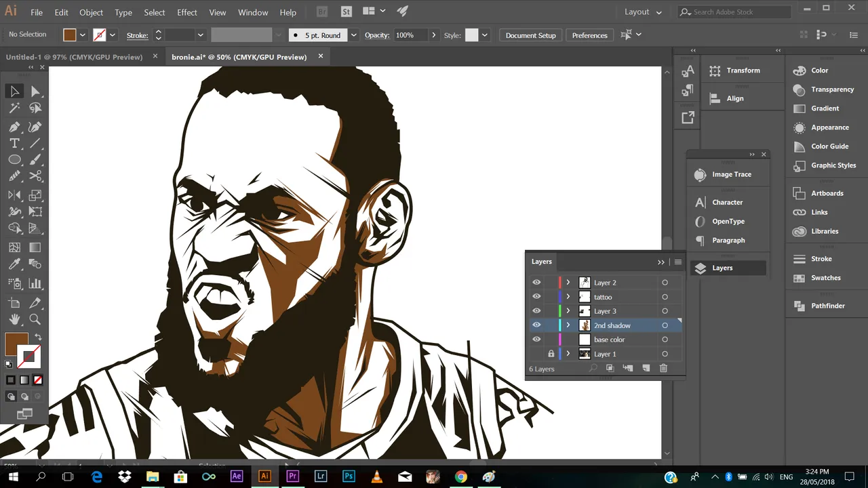Select the Line Segment tool

click(x=35, y=143)
